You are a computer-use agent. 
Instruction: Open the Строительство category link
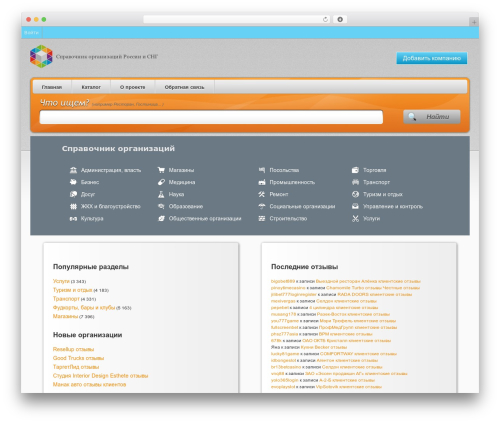[x=288, y=219]
